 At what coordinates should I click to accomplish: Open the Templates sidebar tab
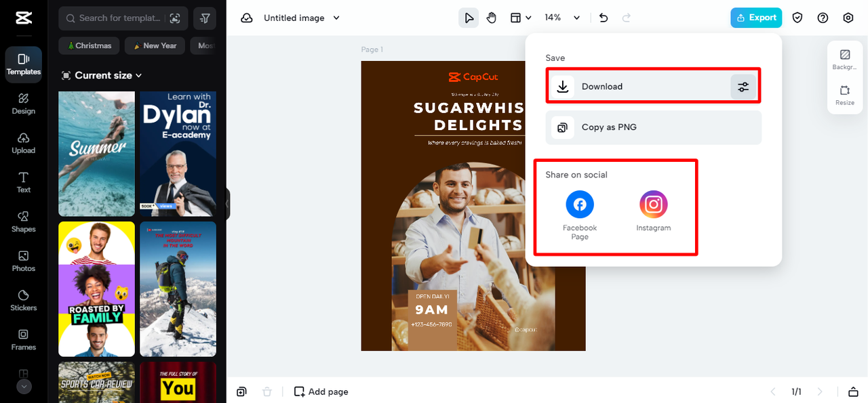24,64
